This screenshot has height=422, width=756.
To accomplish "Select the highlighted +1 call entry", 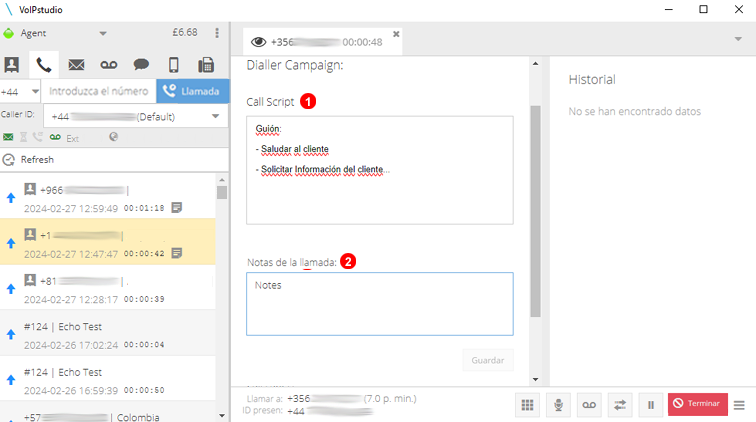I will coord(108,241).
